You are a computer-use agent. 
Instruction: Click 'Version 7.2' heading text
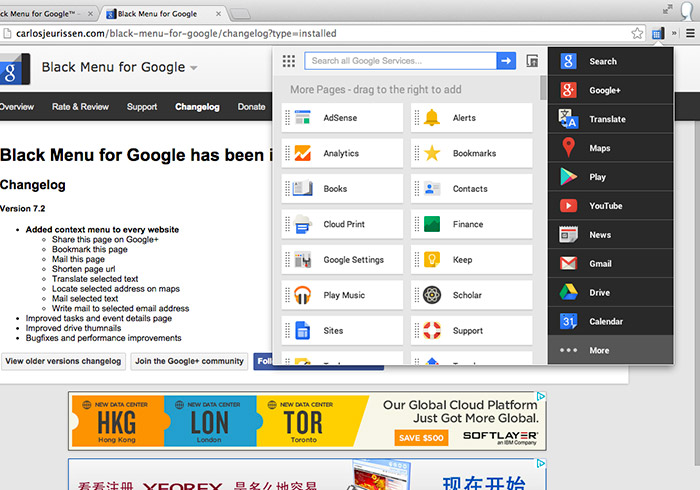tap(22, 208)
